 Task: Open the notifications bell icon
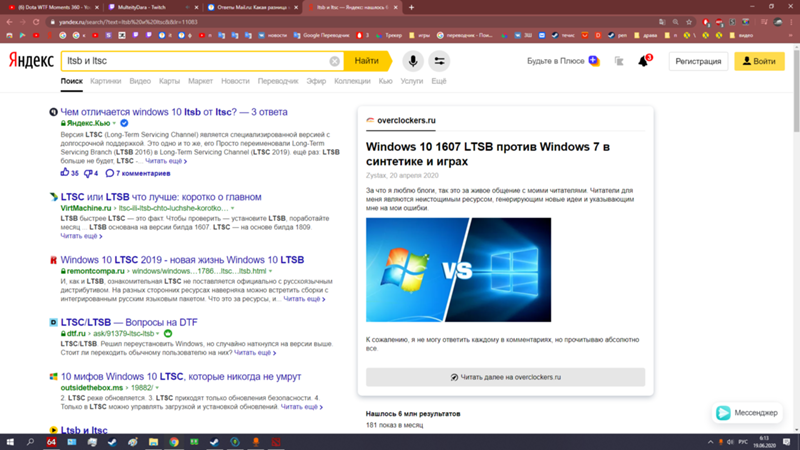tap(643, 61)
